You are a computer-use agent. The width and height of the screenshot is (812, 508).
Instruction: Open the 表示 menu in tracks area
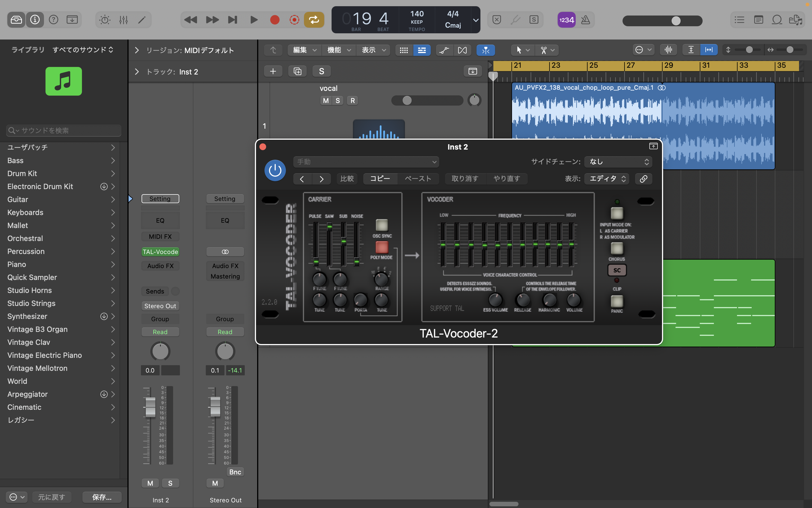373,50
